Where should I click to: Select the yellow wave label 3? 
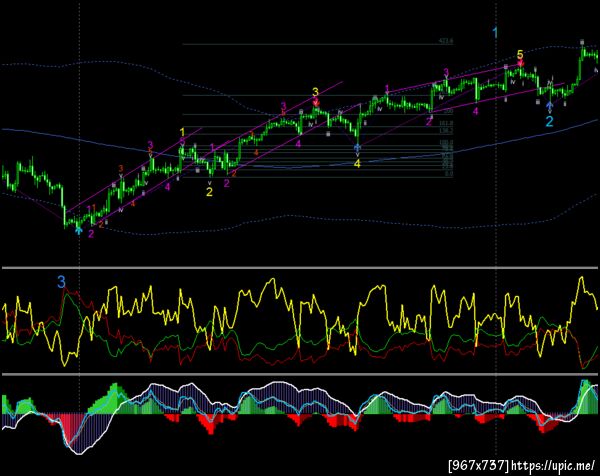coord(315,92)
